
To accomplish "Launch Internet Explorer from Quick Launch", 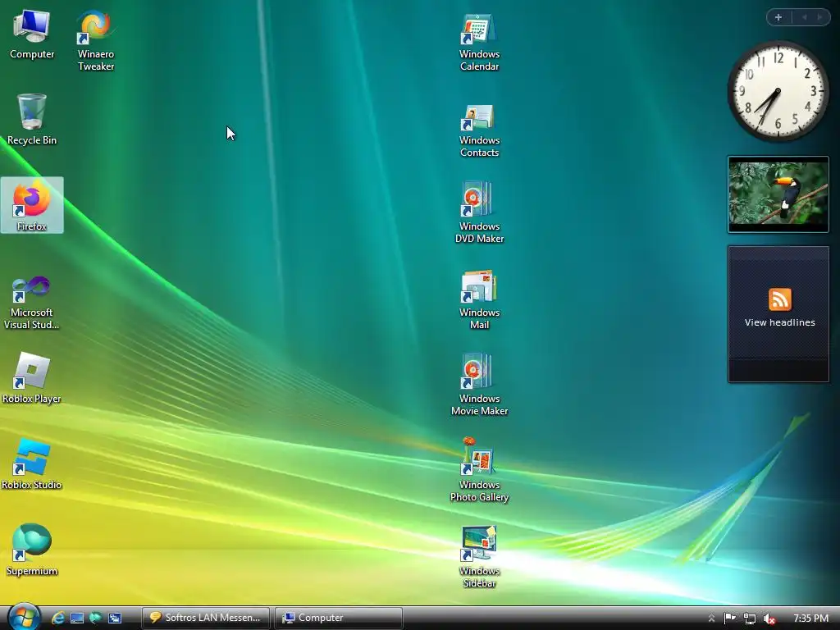I will pos(58,618).
